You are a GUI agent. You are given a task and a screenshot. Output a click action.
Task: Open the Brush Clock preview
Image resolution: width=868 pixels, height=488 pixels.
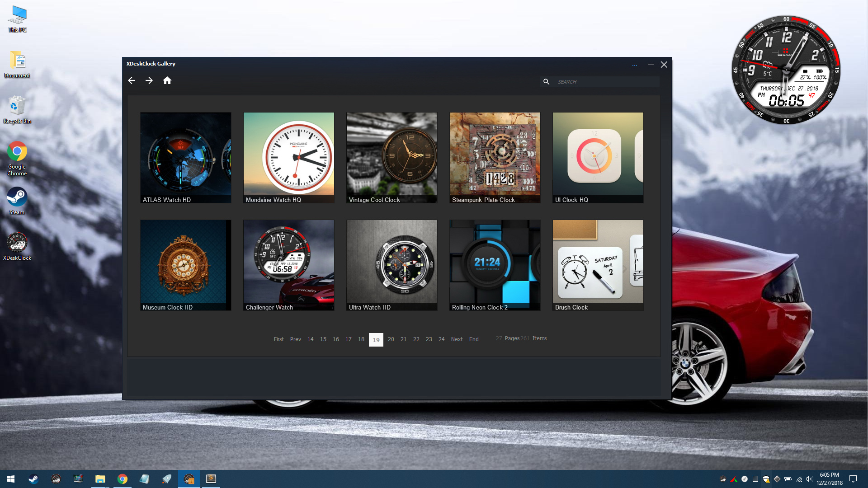pyautogui.click(x=598, y=263)
